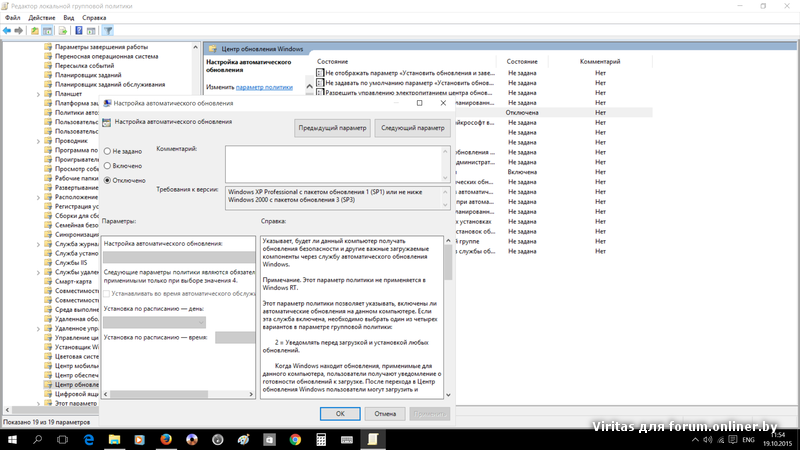Select the 'Включено' radio button

[108, 166]
